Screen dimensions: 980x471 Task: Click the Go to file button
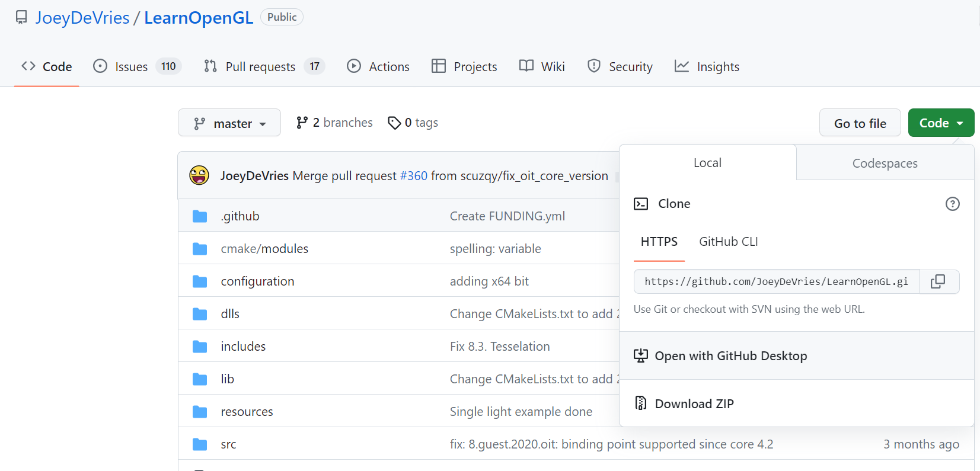(860, 123)
